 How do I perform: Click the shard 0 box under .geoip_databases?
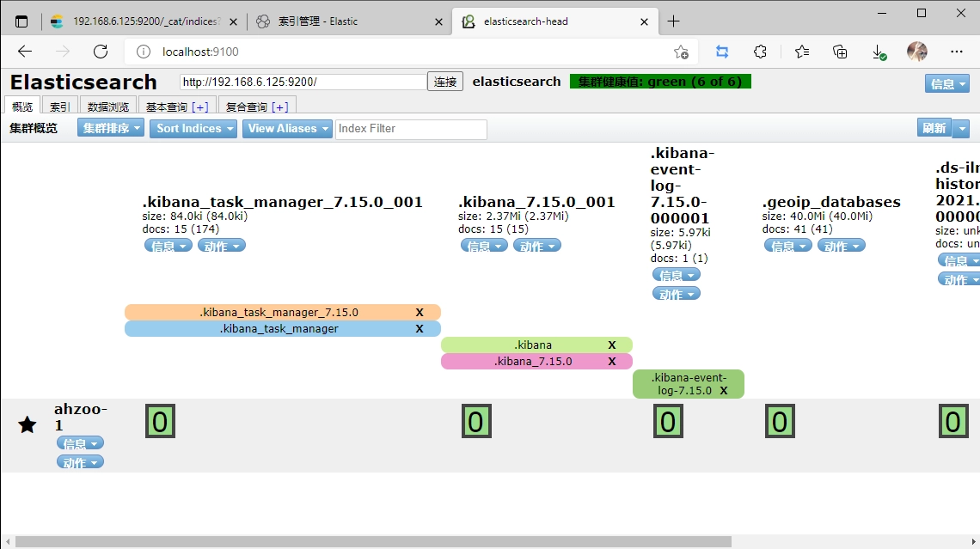coord(780,422)
